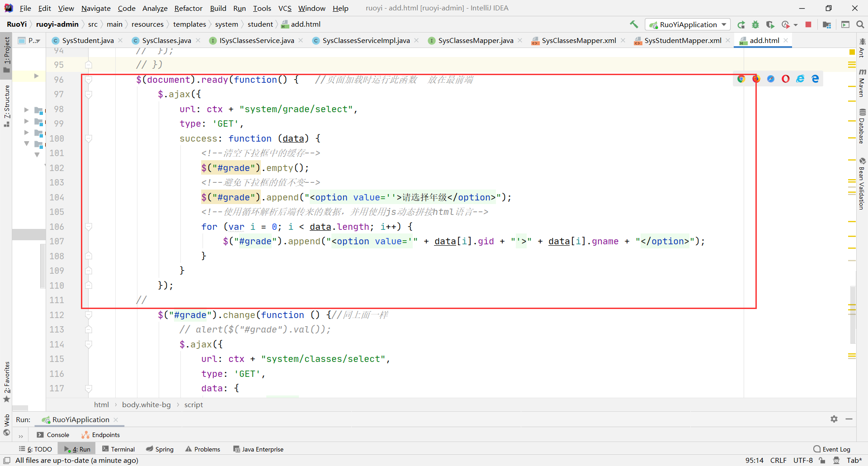Expand hidden Run panel toolbar chevrons

click(x=21, y=436)
